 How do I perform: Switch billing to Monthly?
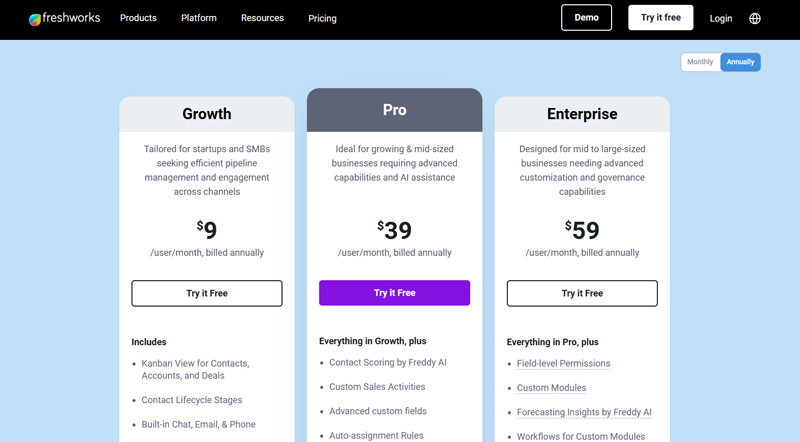click(700, 62)
